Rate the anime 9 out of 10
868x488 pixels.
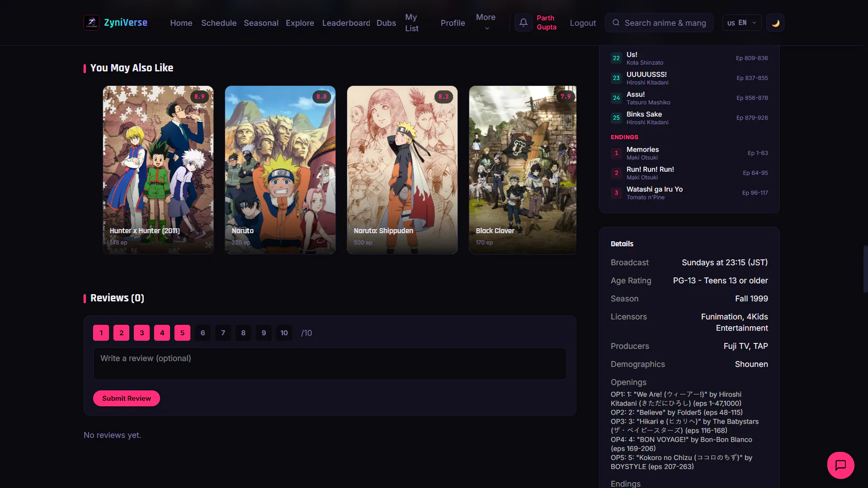(x=264, y=333)
